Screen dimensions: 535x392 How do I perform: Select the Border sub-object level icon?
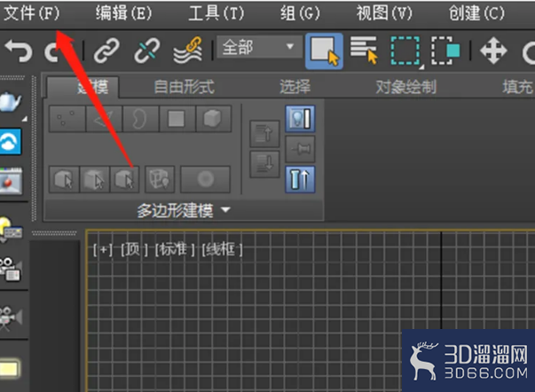(140, 119)
